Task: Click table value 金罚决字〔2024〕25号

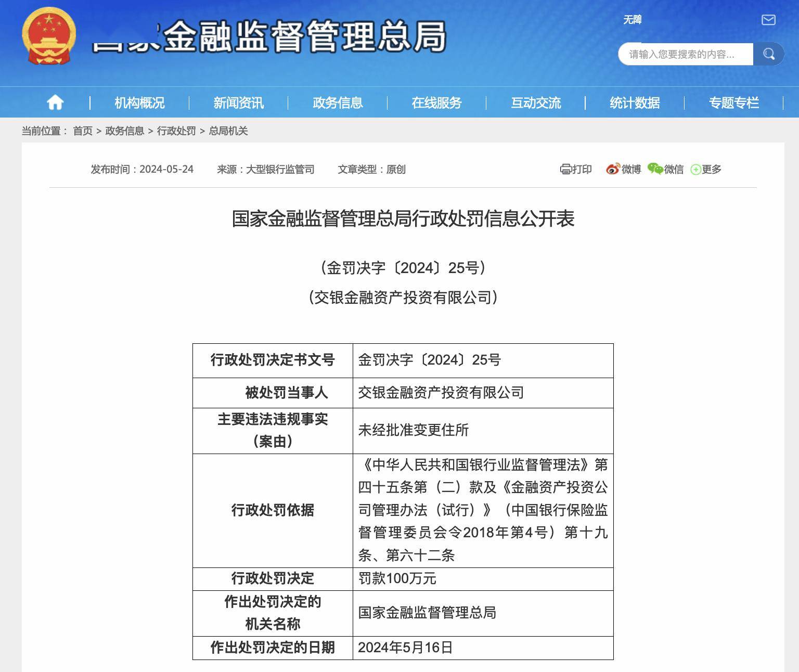Action: pos(430,360)
